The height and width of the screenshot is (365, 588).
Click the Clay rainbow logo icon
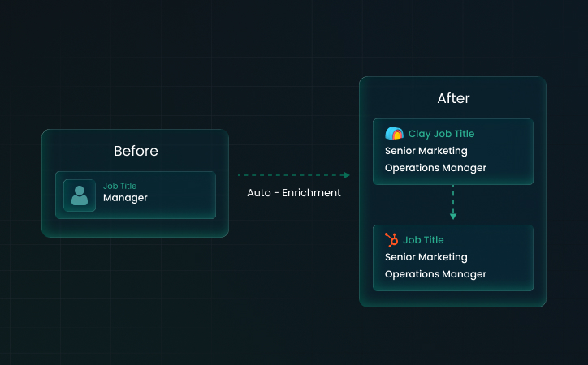(x=394, y=133)
